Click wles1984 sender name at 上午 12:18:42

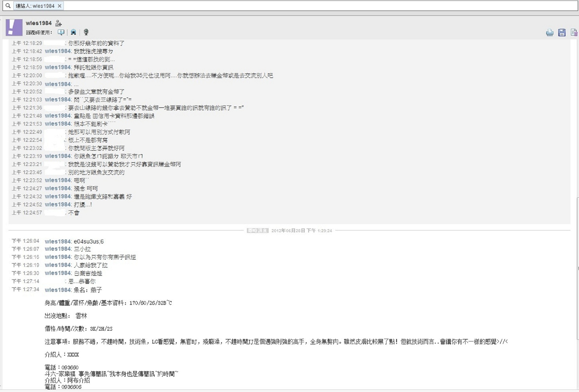coord(58,51)
